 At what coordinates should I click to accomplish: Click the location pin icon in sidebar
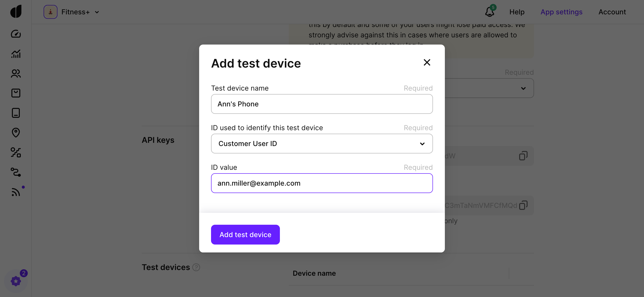point(16,132)
